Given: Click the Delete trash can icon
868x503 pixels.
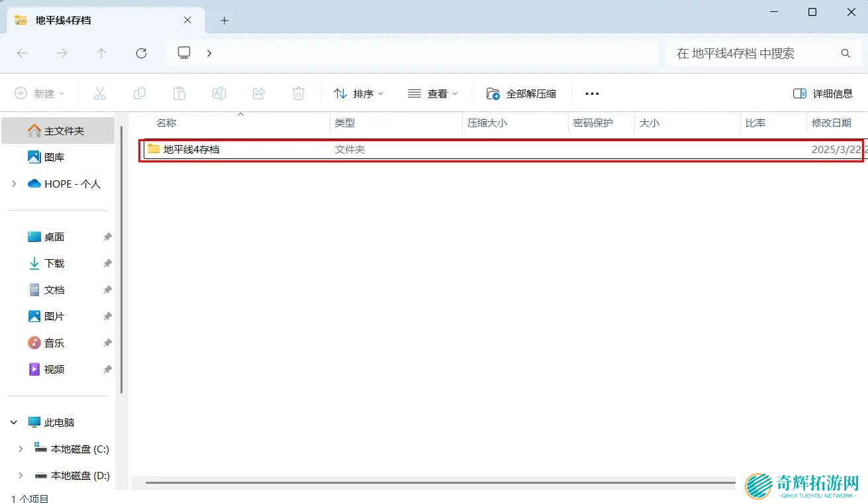Looking at the screenshot, I should click(x=299, y=93).
